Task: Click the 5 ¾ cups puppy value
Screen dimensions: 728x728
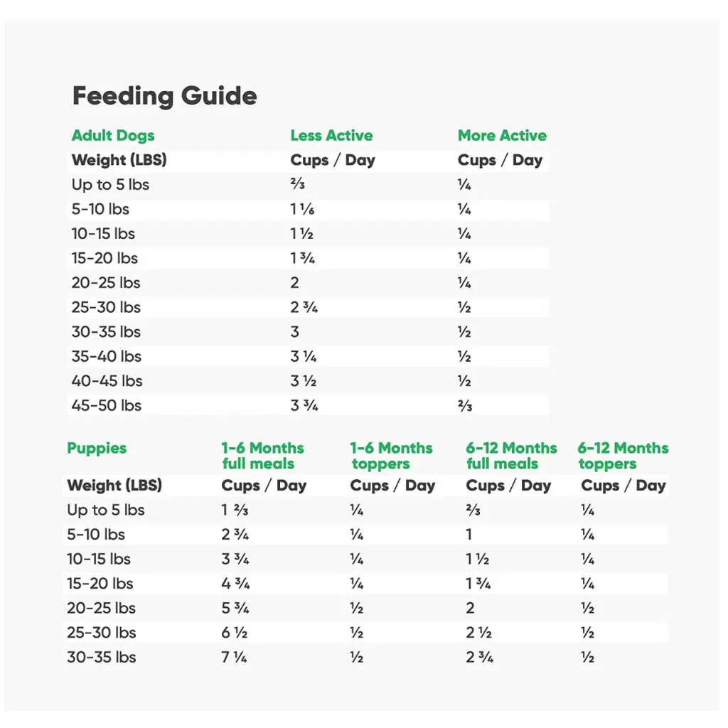Action: 235,609
